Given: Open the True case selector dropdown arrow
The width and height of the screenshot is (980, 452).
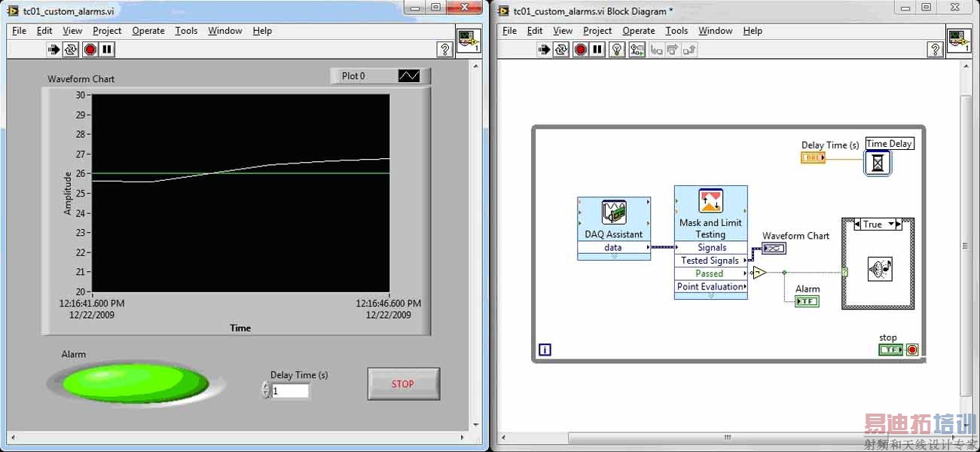Looking at the screenshot, I should pyautogui.click(x=893, y=224).
